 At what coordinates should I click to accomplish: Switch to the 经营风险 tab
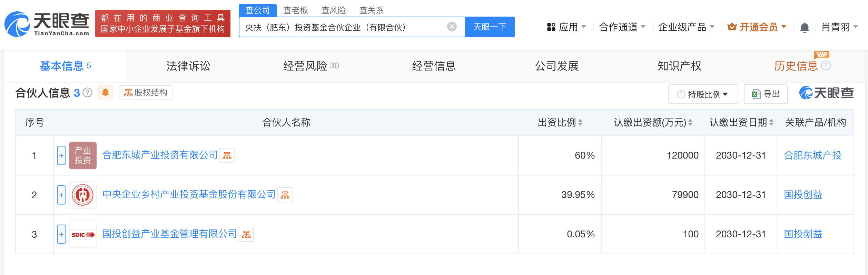coord(310,66)
